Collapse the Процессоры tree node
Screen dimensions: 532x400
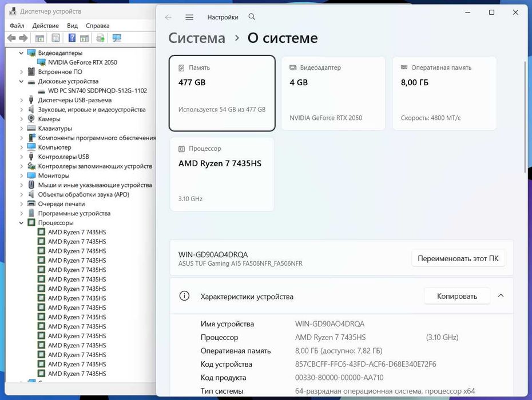coord(21,223)
